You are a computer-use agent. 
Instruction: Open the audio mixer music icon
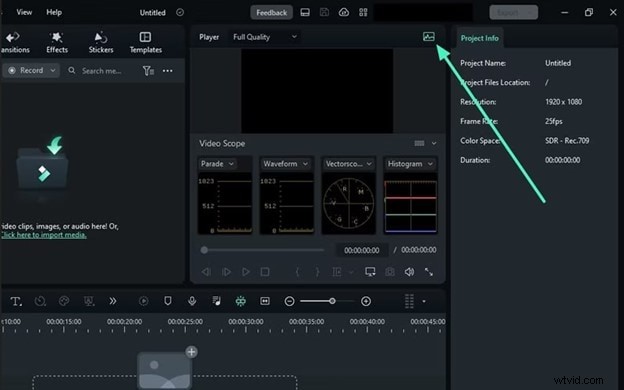[216, 301]
